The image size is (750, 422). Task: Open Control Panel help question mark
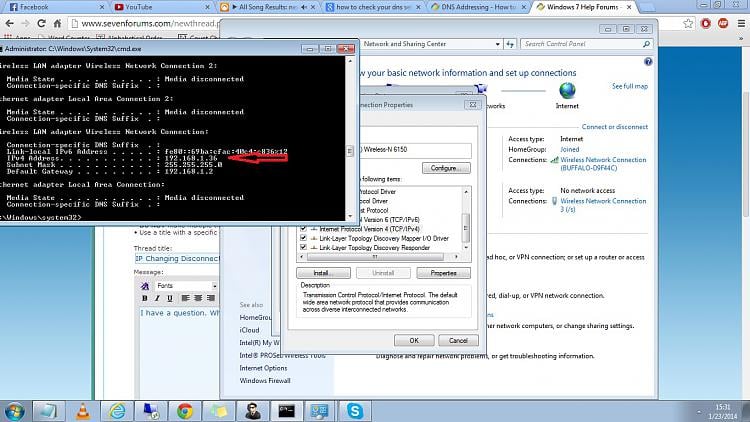tap(648, 61)
